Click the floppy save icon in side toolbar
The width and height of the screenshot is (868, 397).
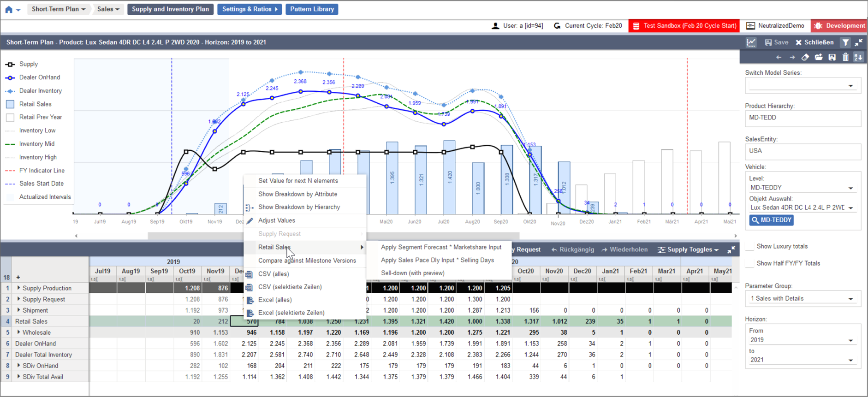(x=832, y=57)
